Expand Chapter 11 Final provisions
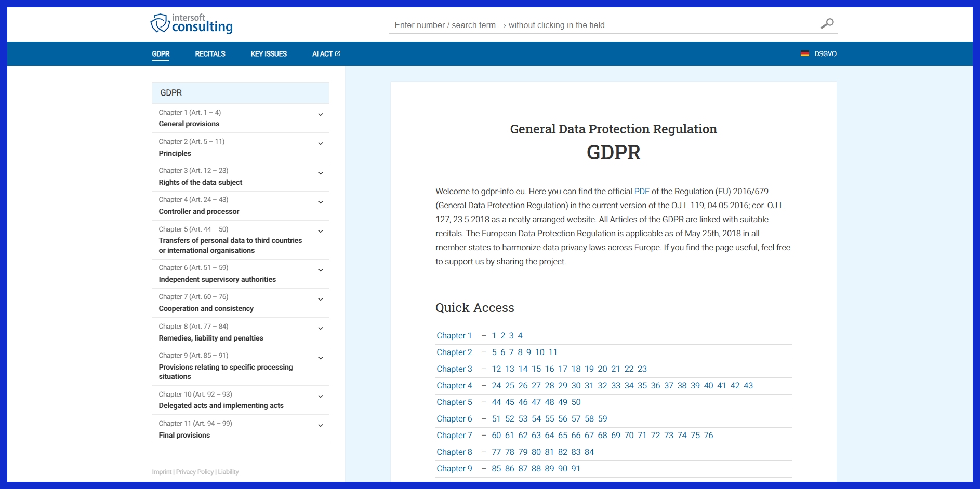This screenshot has width=980, height=489. coord(321,426)
